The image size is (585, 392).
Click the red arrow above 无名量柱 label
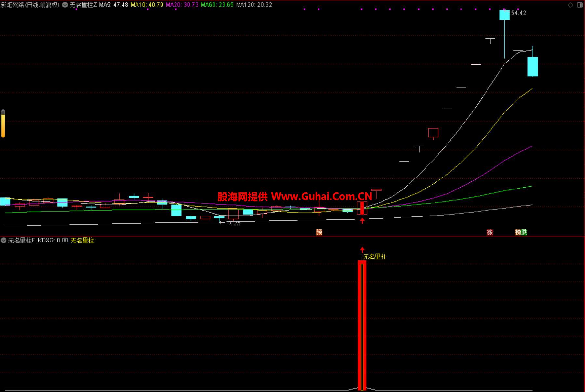[362, 250]
